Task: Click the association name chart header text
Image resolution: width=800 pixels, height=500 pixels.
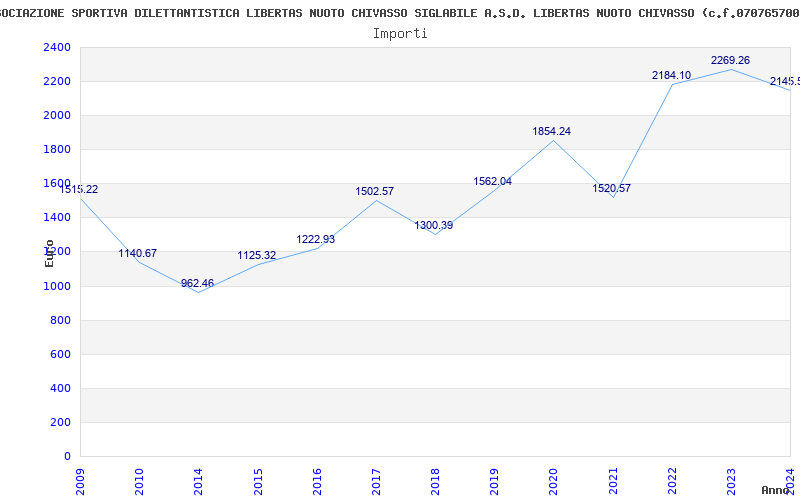Action: (x=400, y=13)
